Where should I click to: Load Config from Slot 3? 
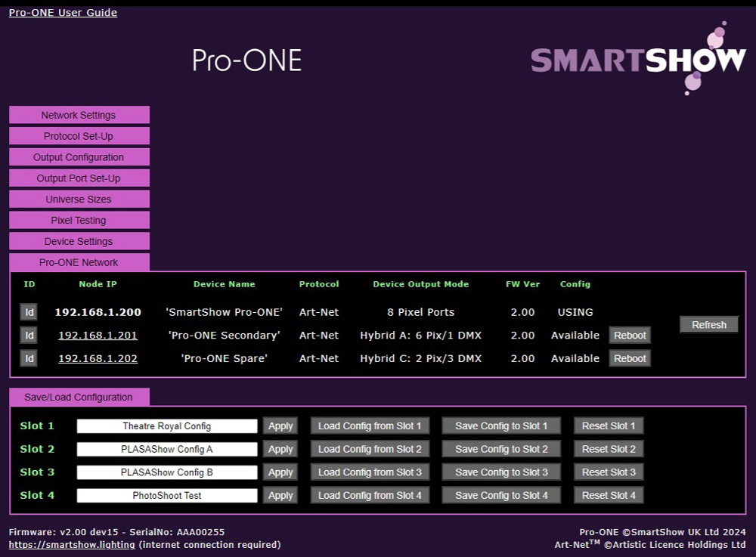click(x=370, y=472)
